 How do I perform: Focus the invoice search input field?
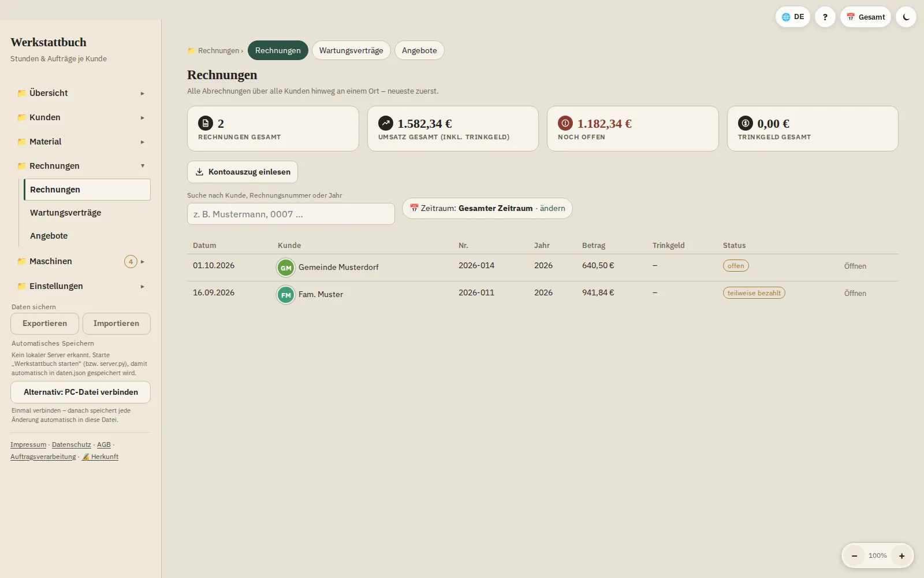click(x=291, y=214)
